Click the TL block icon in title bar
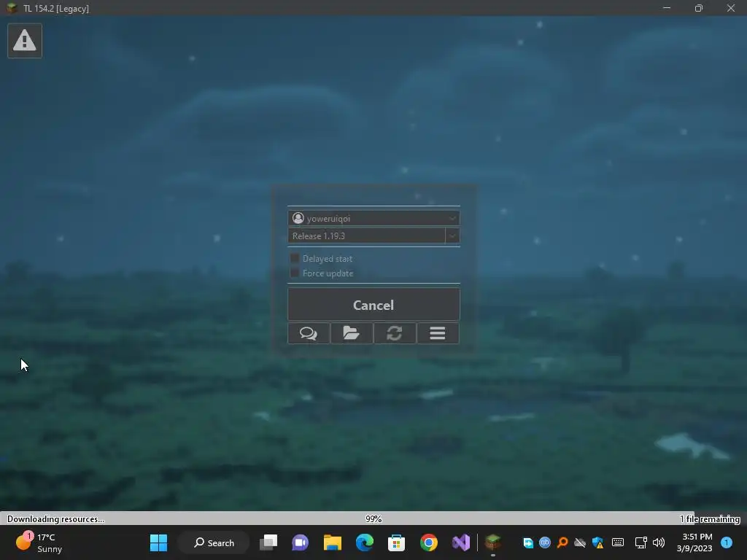This screenshot has height=560, width=747. pos(12,8)
